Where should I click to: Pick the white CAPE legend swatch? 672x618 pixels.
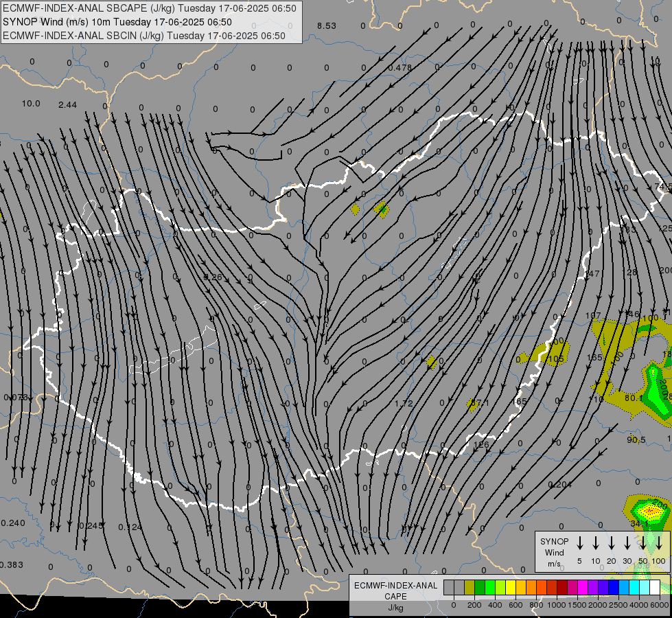click(x=655, y=587)
